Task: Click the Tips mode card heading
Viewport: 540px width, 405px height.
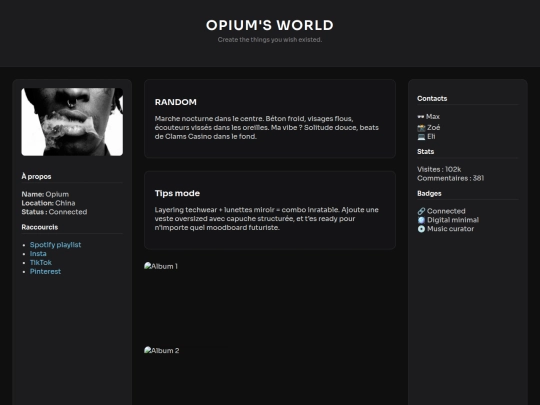Action: (177, 193)
